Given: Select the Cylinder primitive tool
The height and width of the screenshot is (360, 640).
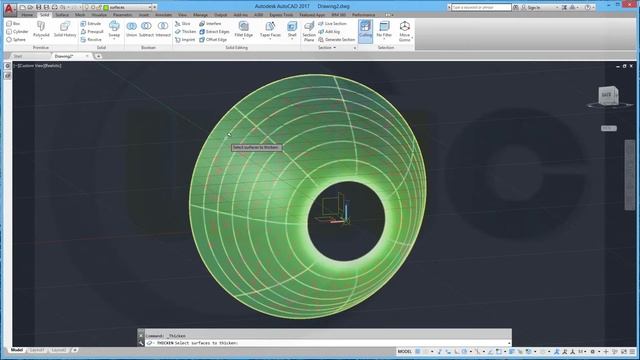Looking at the screenshot, I should [17, 31].
